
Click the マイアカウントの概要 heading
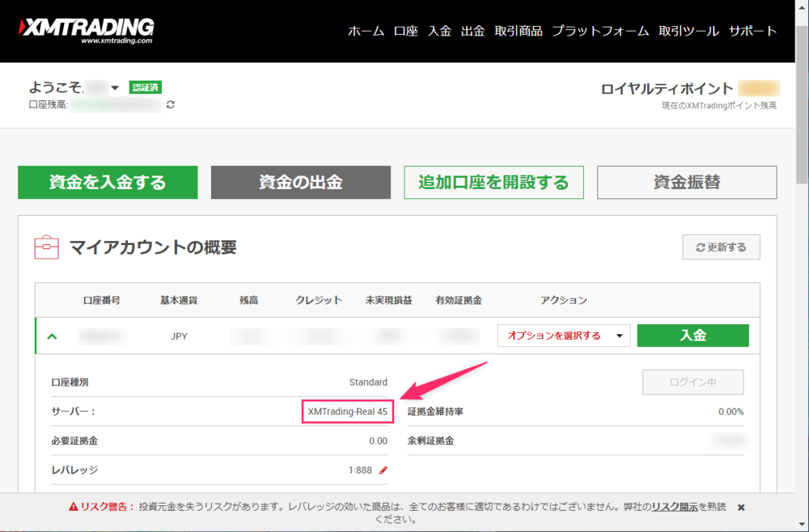pyautogui.click(x=153, y=247)
